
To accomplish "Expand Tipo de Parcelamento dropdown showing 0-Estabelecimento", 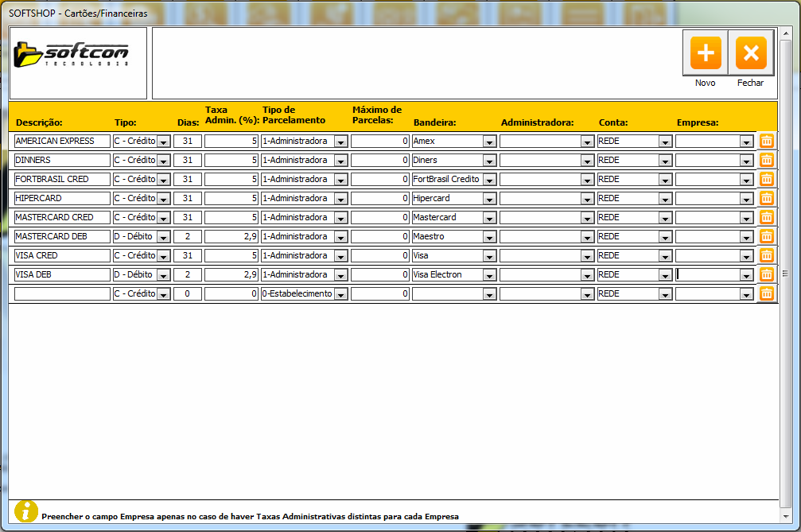I will (340, 294).
